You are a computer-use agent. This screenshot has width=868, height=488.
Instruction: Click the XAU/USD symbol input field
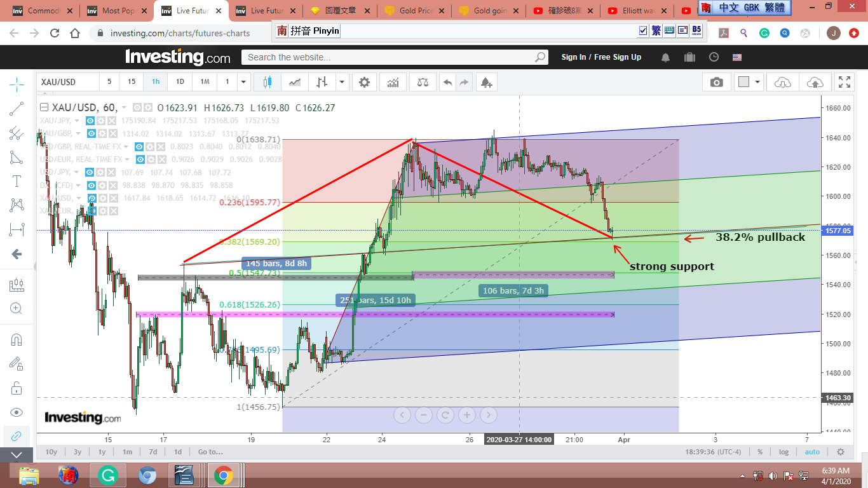68,82
